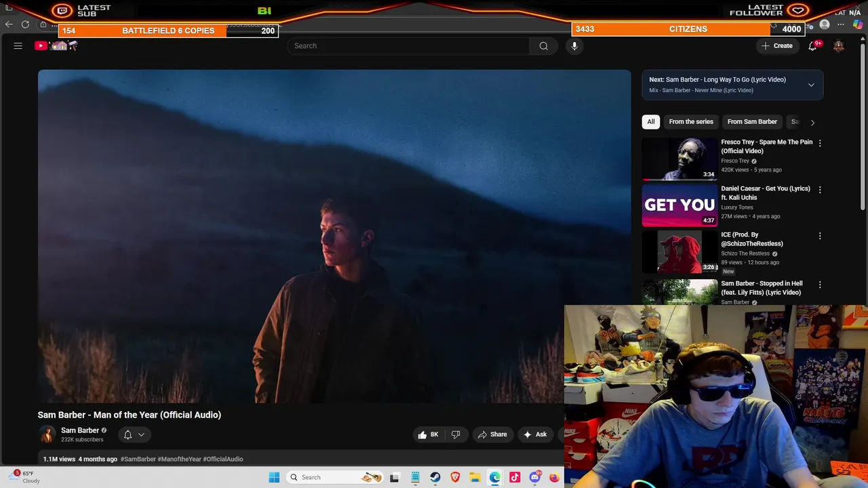The width and height of the screenshot is (868, 488).
Task: Click the Windows taskbar search box
Action: [x=334, y=477]
